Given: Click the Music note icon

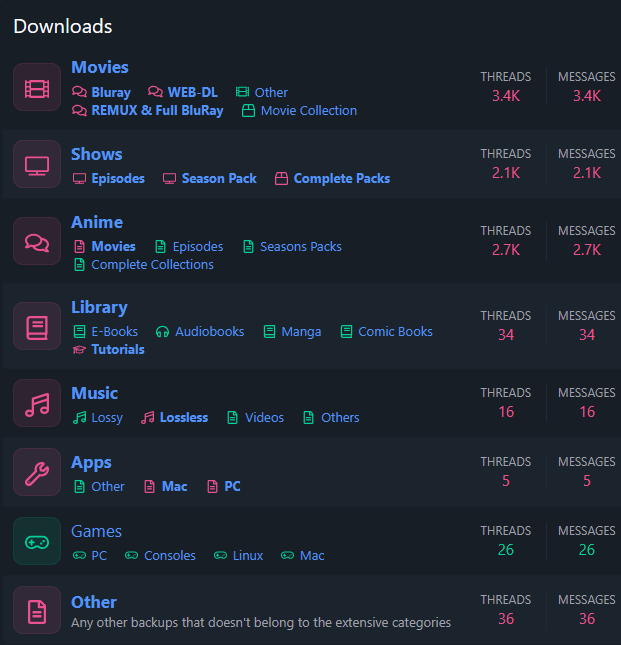Looking at the screenshot, I should click(x=37, y=403).
